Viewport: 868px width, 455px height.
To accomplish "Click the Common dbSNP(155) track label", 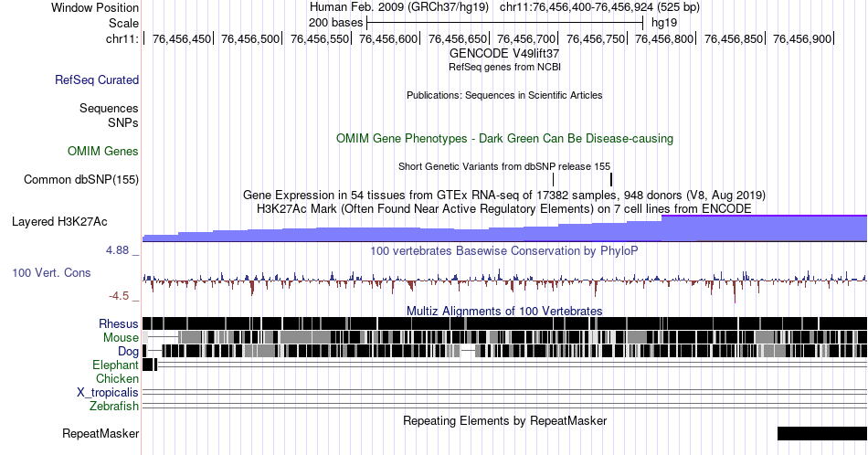I will pyautogui.click(x=81, y=179).
